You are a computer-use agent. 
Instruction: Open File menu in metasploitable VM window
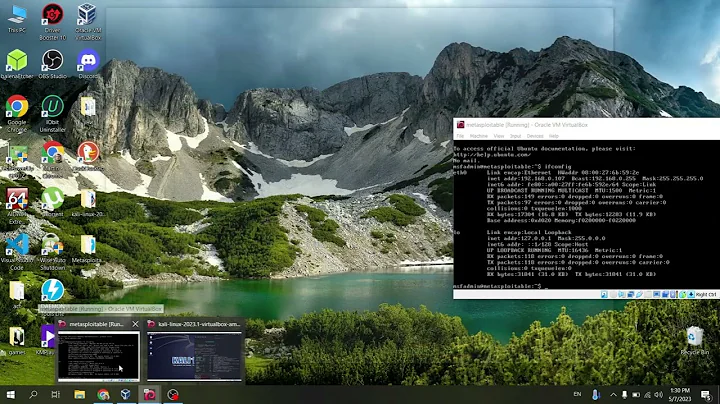click(x=460, y=136)
